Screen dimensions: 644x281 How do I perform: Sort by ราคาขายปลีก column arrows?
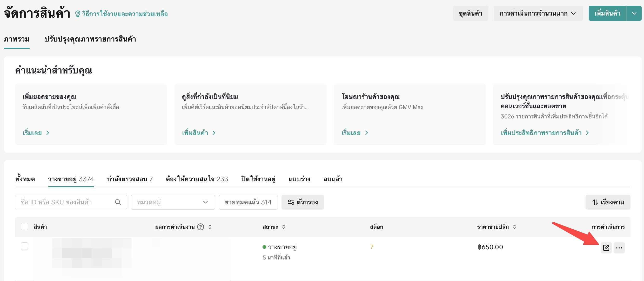[x=514, y=227]
